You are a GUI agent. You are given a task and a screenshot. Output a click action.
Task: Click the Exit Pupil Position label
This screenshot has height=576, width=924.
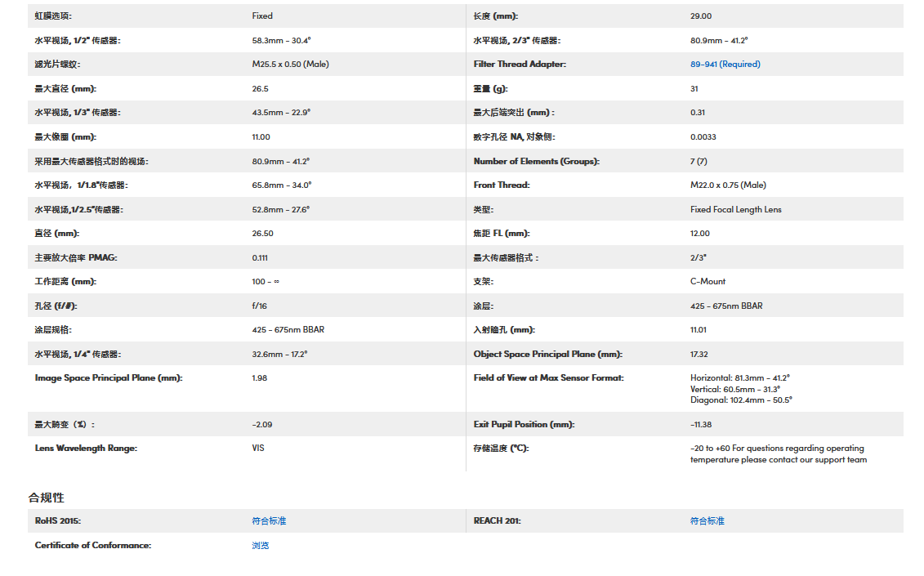click(x=524, y=425)
